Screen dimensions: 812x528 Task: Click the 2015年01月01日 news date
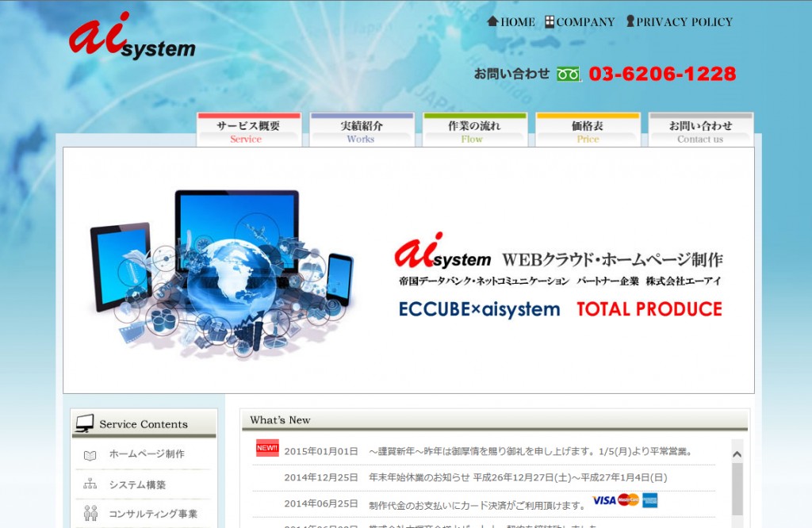(x=321, y=451)
